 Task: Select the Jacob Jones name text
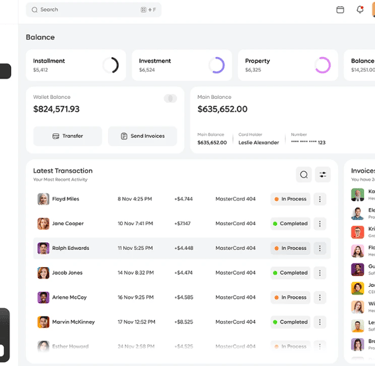click(67, 273)
